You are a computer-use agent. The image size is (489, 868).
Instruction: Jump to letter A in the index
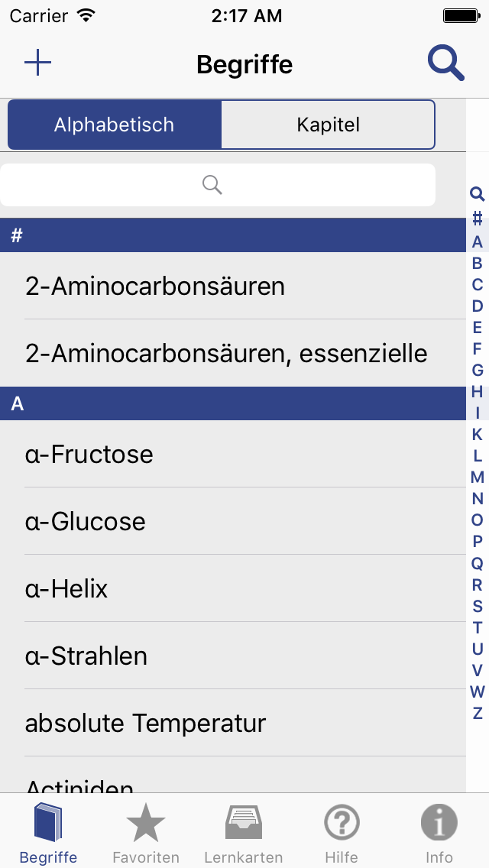click(x=476, y=241)
